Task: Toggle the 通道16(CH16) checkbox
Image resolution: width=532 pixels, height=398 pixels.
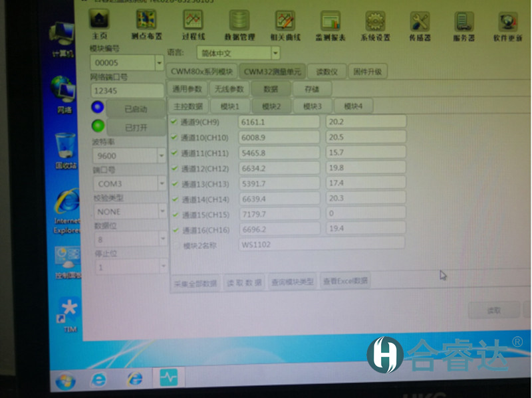Action: pos(176,230)
